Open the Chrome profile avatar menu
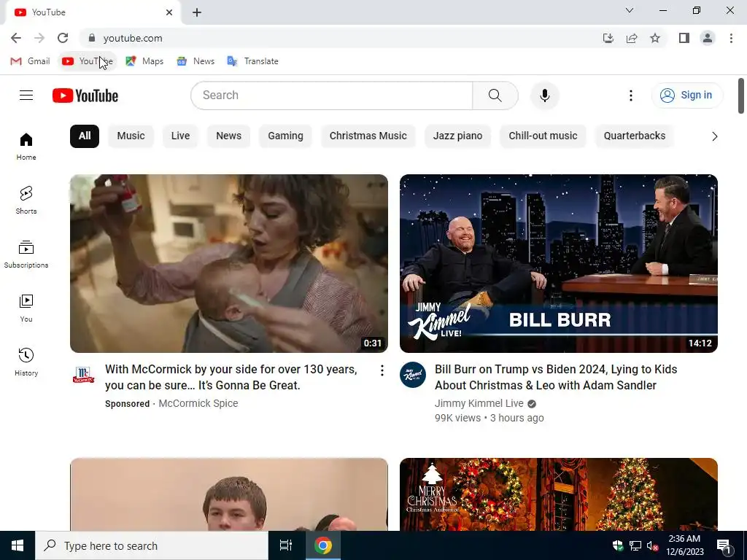Screen dimensions: 747x560 [708, 38]
